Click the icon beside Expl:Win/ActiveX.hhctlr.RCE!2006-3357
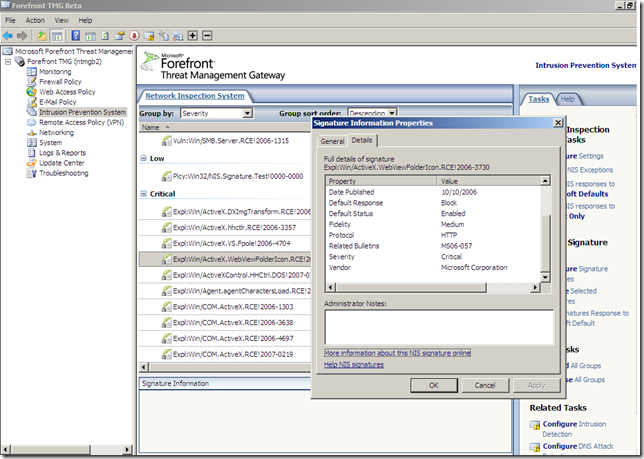644x459 pixels. (166, 227)
